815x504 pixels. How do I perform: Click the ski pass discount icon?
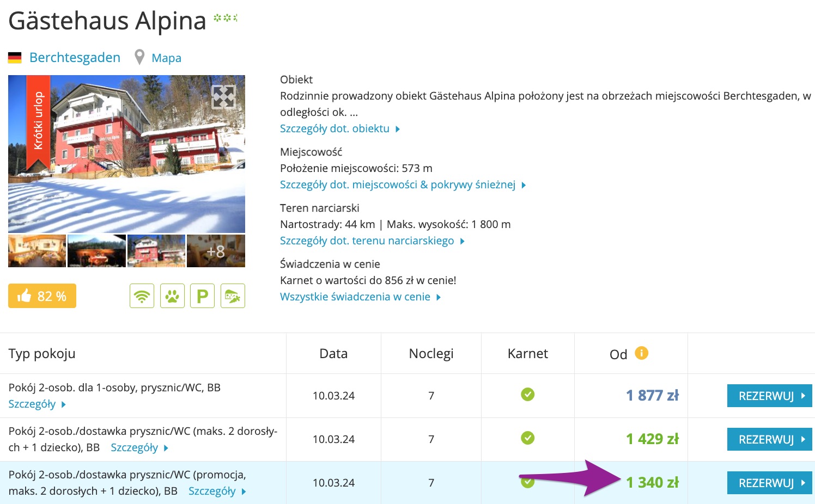233,296
